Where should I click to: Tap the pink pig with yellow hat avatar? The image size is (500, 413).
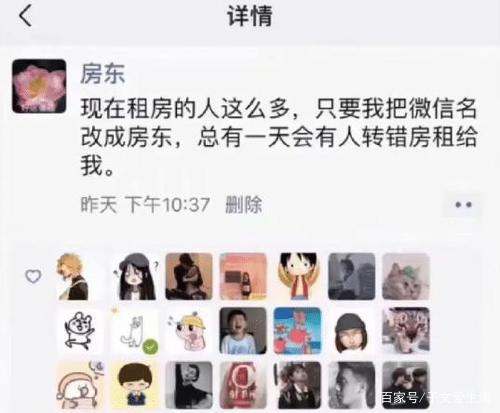(189, 331)
